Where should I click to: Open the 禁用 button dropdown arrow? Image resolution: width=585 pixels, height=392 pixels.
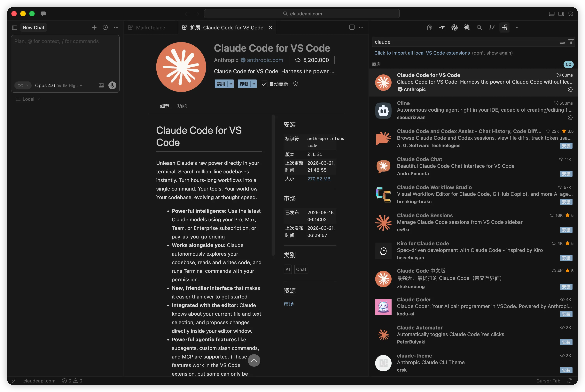tap(231, 84)
